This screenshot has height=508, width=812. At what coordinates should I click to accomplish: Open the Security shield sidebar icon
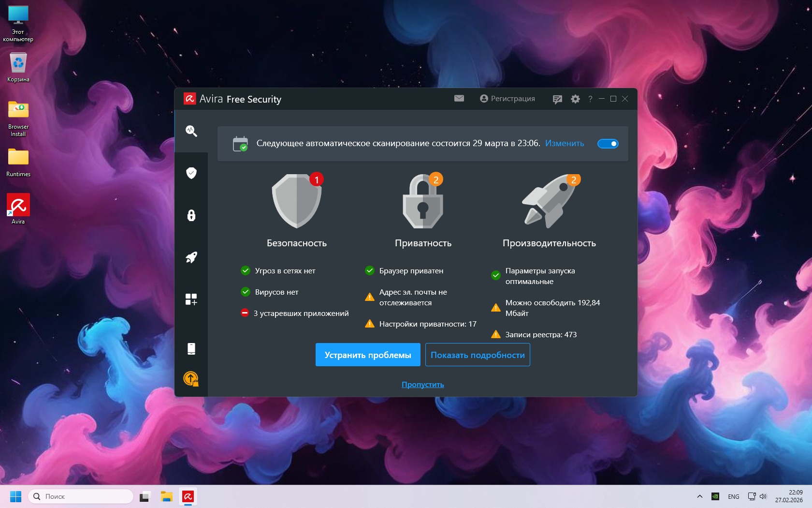(191, 173)
